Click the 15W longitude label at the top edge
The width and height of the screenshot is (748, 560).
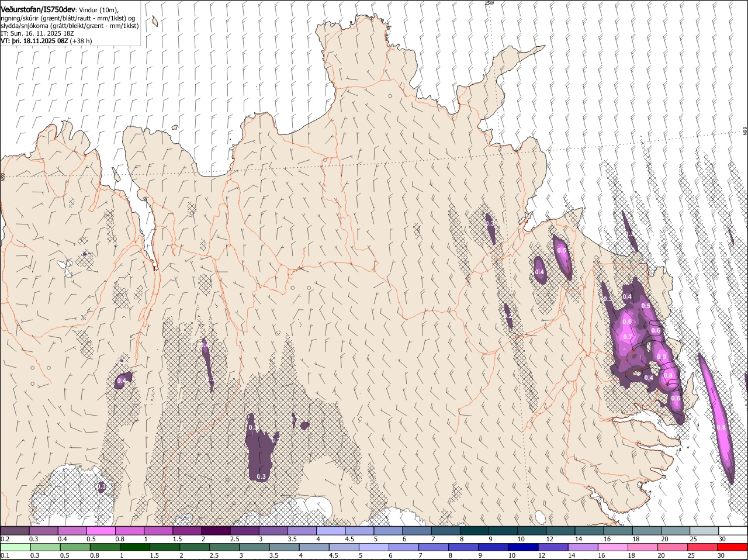pyautogui.click(x=489, y=3)
